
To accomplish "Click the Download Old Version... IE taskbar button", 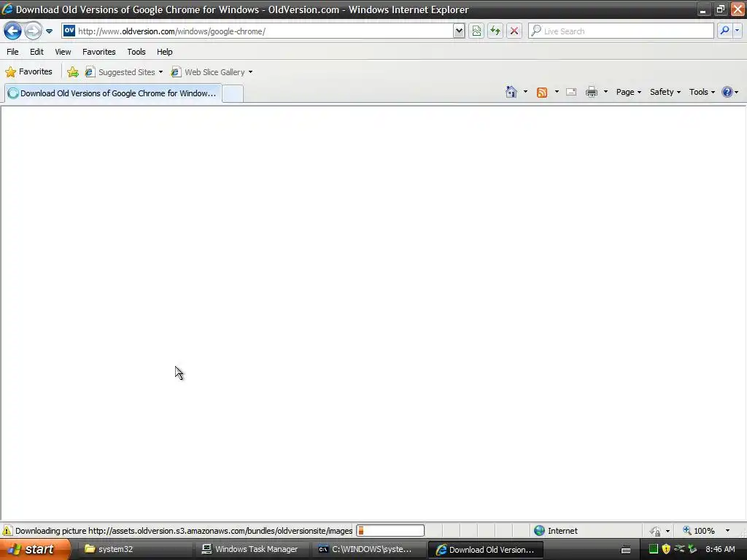I will (485, 550).
